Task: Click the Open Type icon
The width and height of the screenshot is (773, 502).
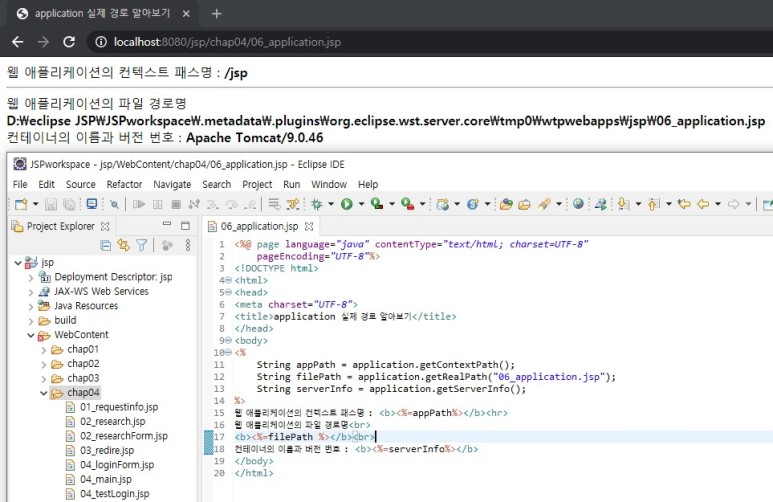Action: (506, 204)
